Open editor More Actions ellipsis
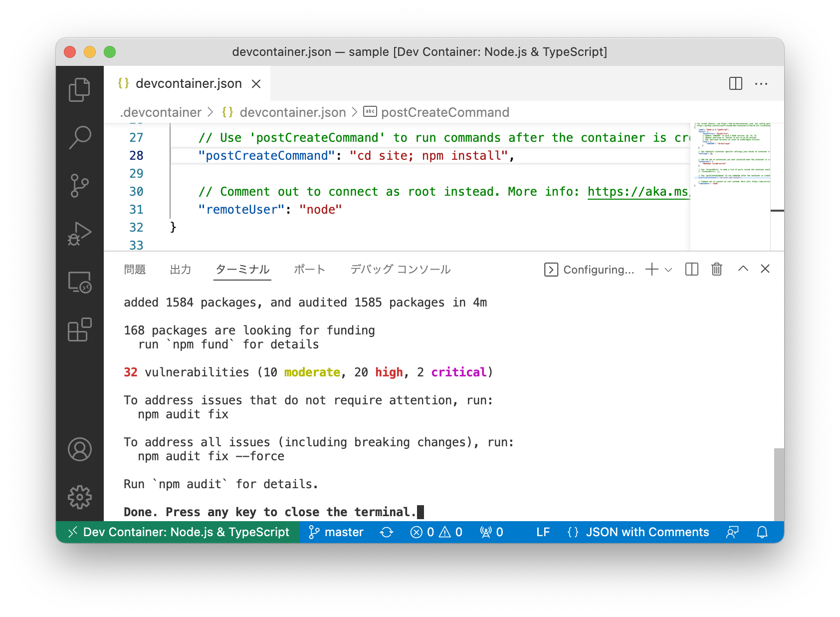The height and width of the screenshot is (617, 840). (x=761, y=83)
